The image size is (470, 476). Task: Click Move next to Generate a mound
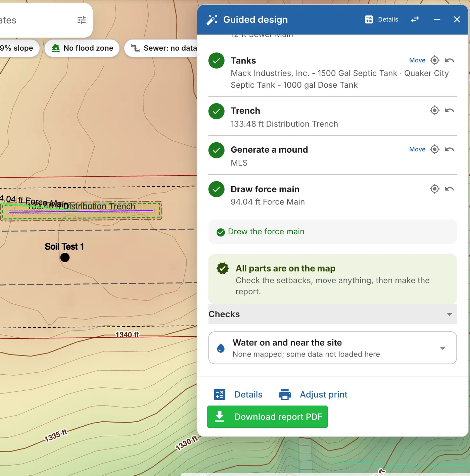point(417,149)
